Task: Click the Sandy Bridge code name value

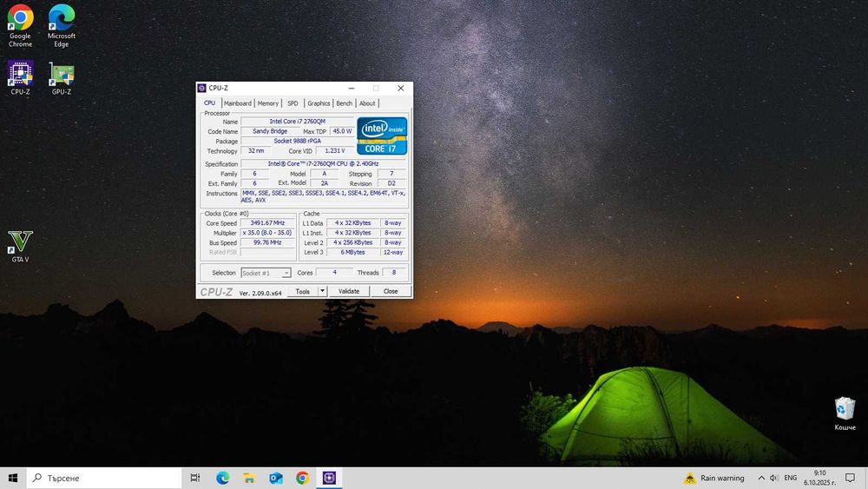Action: click(270, 131)
